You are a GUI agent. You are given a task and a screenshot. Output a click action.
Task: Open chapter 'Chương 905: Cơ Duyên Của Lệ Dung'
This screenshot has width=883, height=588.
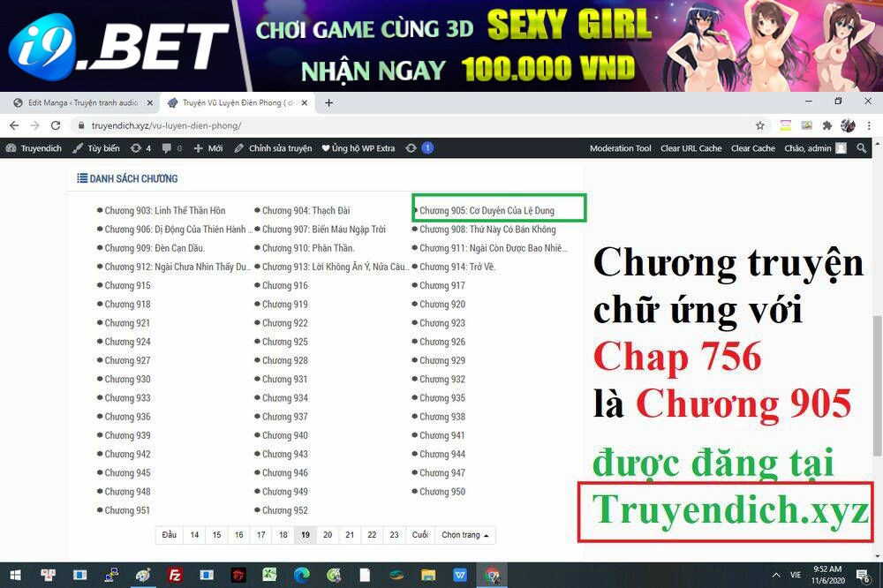487,211
